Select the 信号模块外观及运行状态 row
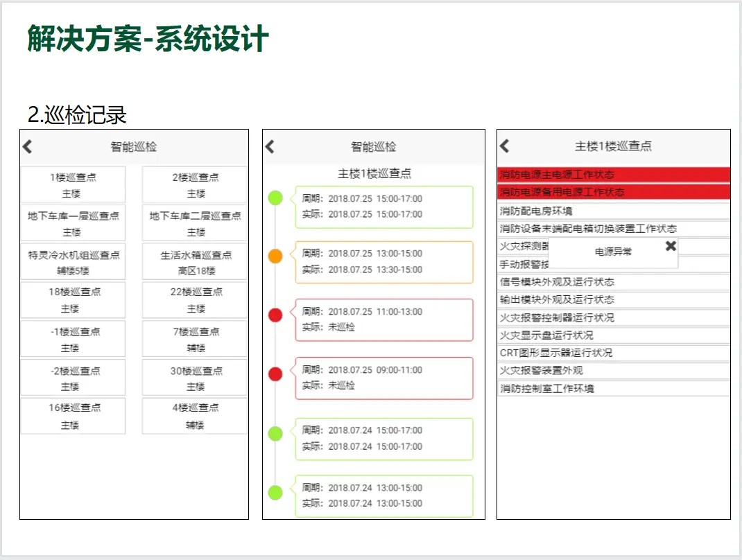This screenshot has width=742, height=560. [x=614, y=282]
